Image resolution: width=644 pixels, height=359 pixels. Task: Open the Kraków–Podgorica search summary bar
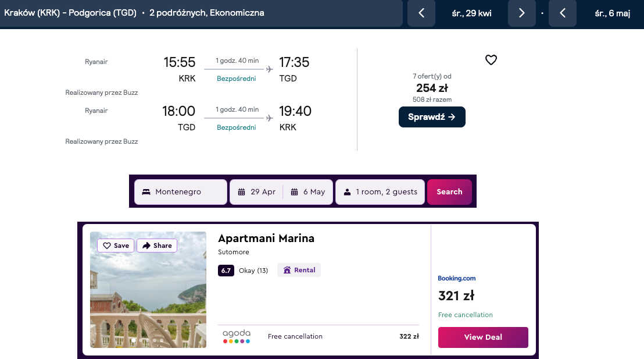[x=201, y=13]
